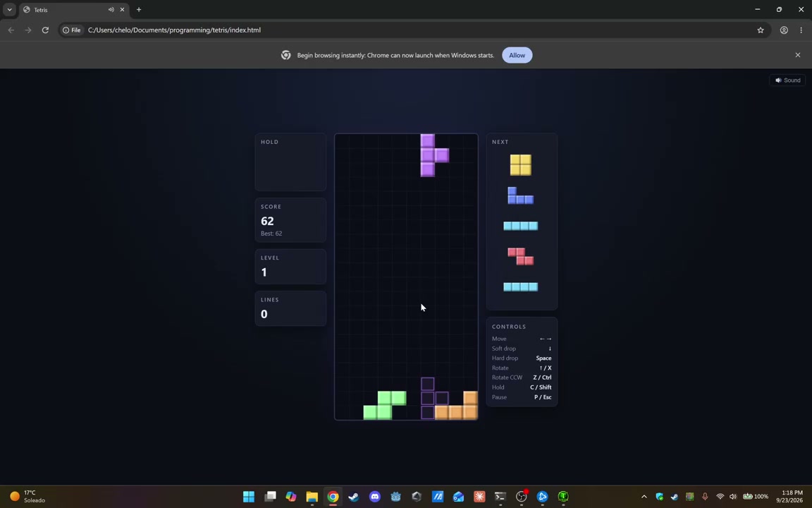Open the Wi-Fi network tray icon
Screen dimensions: 812x508
(x=720, y=497)
